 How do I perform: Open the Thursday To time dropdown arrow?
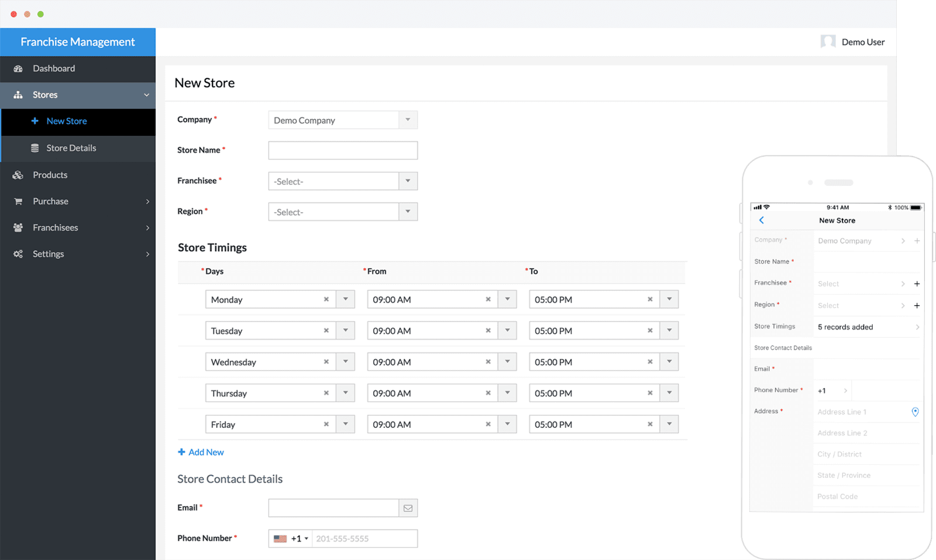coord(669,393)
